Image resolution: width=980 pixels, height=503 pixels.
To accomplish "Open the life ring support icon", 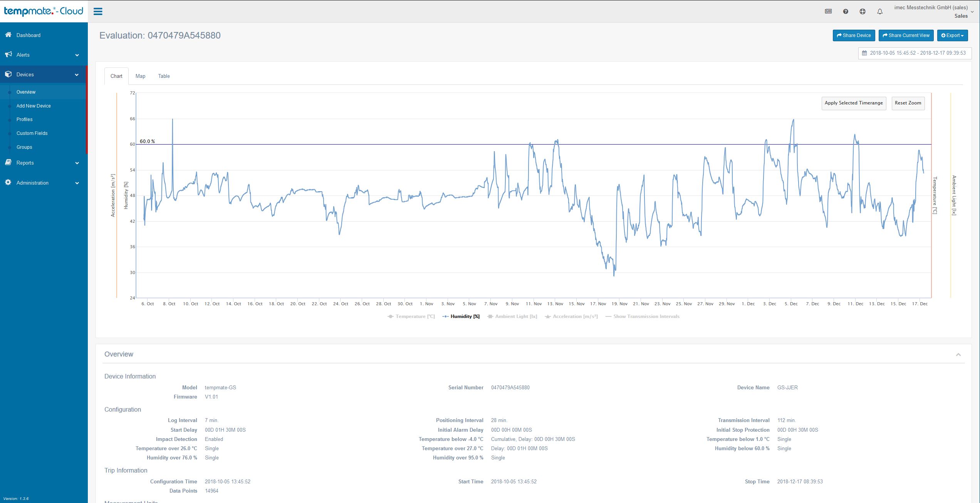I will pos(863,12).
